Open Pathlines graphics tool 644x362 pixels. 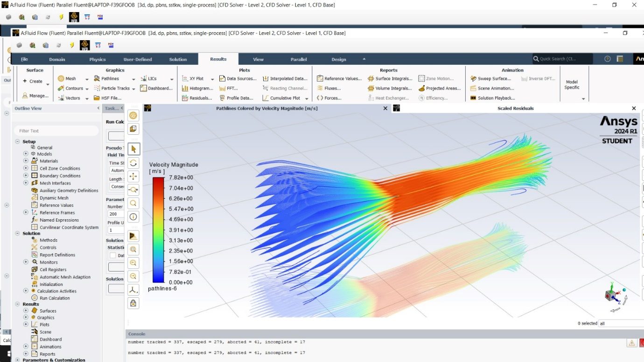pyautogui.click(x=106, y=78)
